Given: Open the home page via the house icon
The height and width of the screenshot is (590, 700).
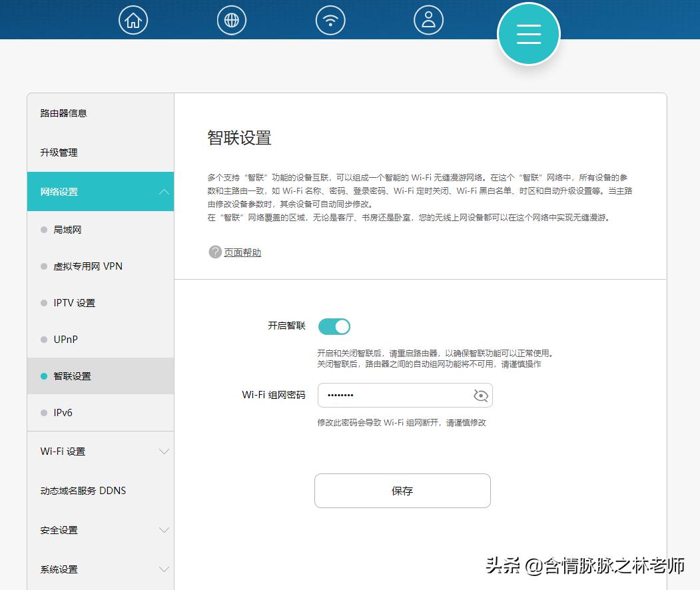Looking at the screenshot, I should [133, 19].
